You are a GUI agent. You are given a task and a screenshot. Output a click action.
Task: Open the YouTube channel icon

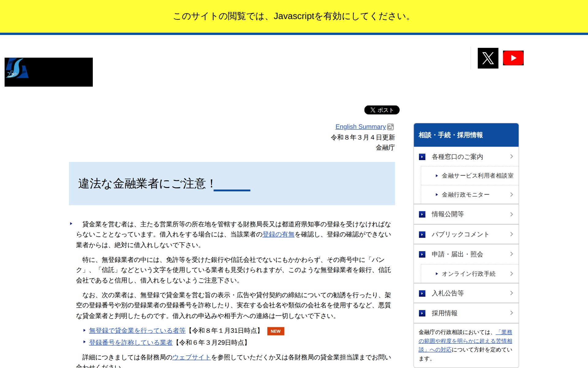tap(513, 58)
